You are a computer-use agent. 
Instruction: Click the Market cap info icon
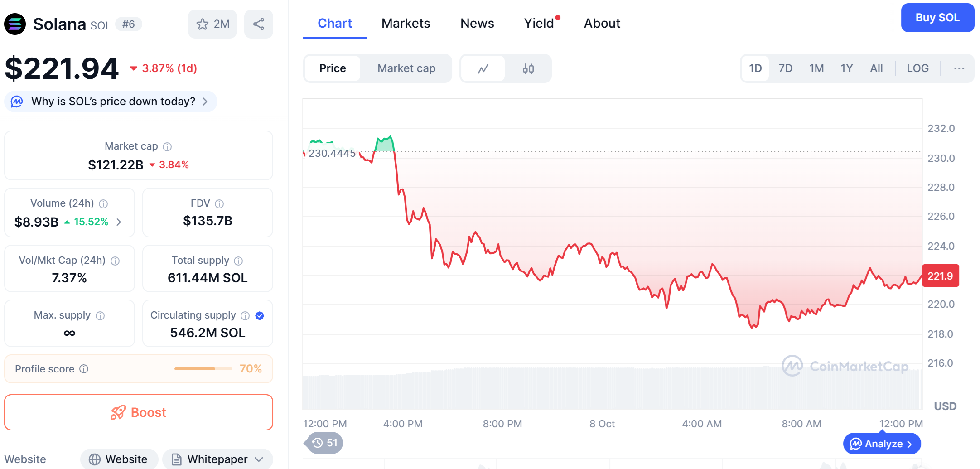tap(167, 146)
